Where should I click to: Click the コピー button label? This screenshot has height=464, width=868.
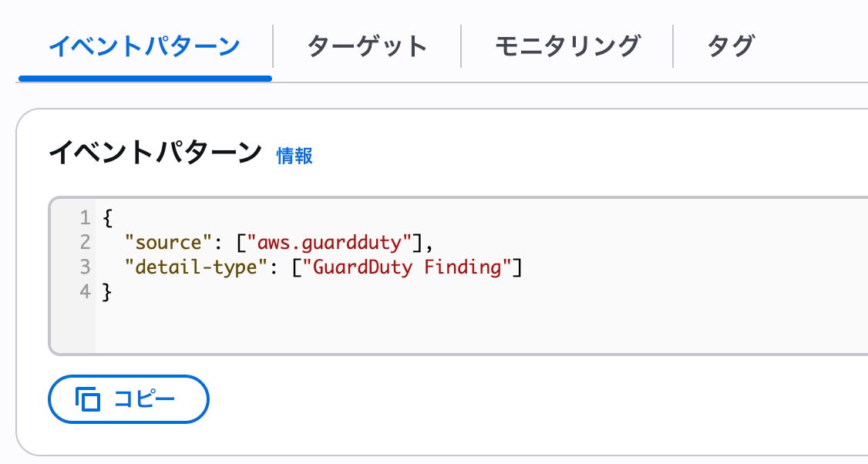pos(144,399)
